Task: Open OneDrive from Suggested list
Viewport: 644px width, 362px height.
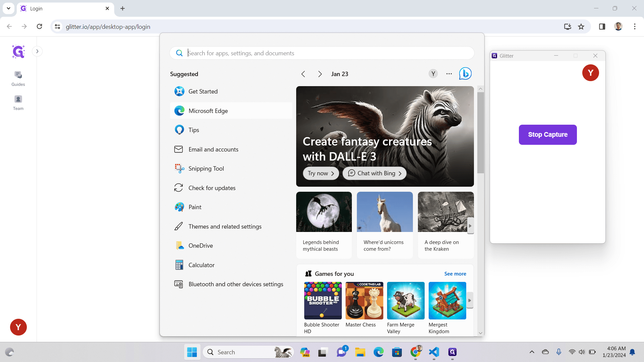Action: 231,246
